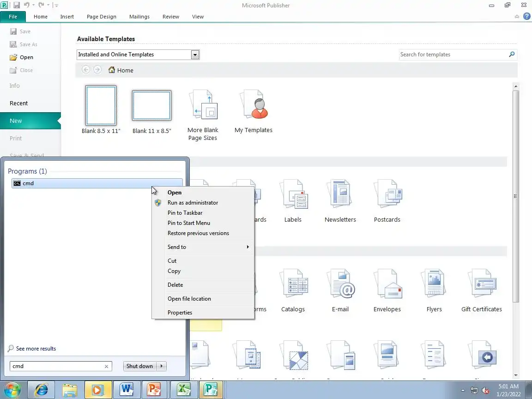This screenshot has width=532, height=399.
Task: Open Excel from the taskbar
Action: coord(183,390)
